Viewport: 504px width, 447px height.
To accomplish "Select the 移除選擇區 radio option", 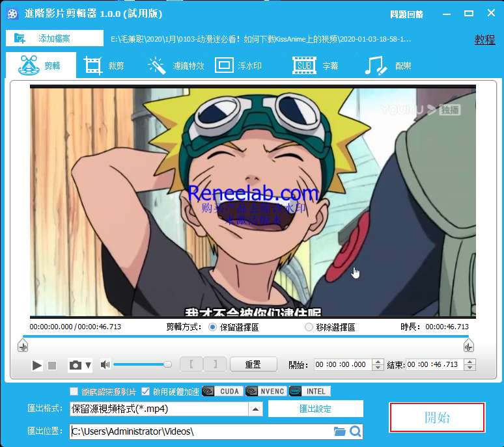I will tap(309, 327).
